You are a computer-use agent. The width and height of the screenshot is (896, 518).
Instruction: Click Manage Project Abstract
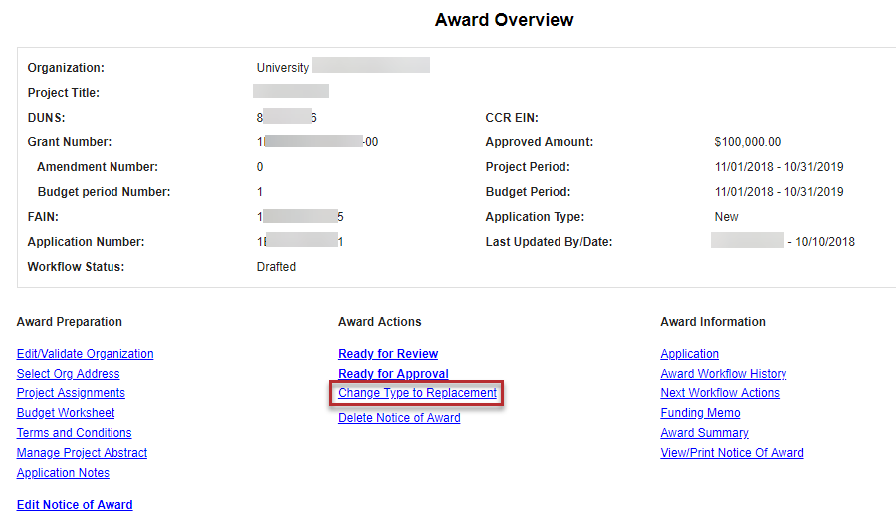82,453
